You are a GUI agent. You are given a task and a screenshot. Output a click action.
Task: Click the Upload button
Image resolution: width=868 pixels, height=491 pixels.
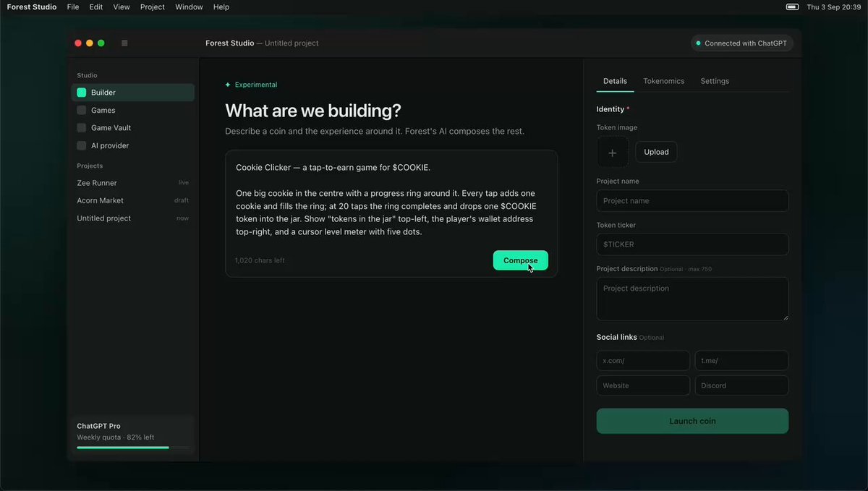tap(656, 152)
